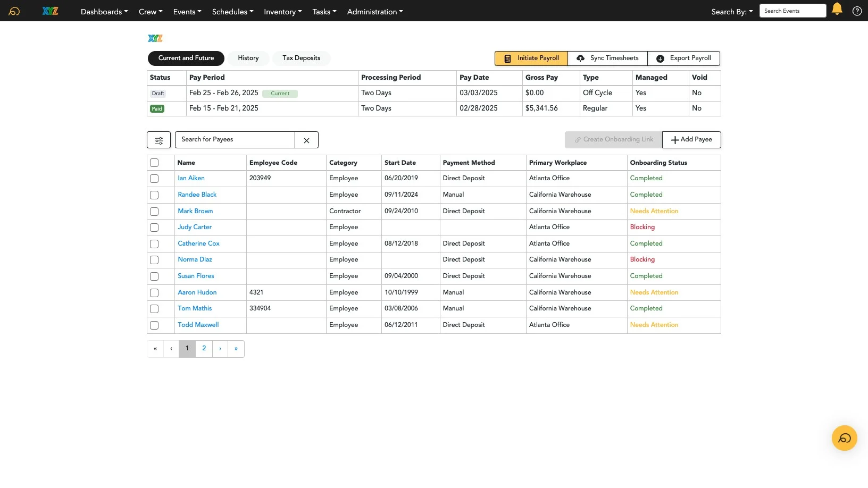Switch to the History tab
This screenshot has width=868, height=488.
[x=248, y=58]
